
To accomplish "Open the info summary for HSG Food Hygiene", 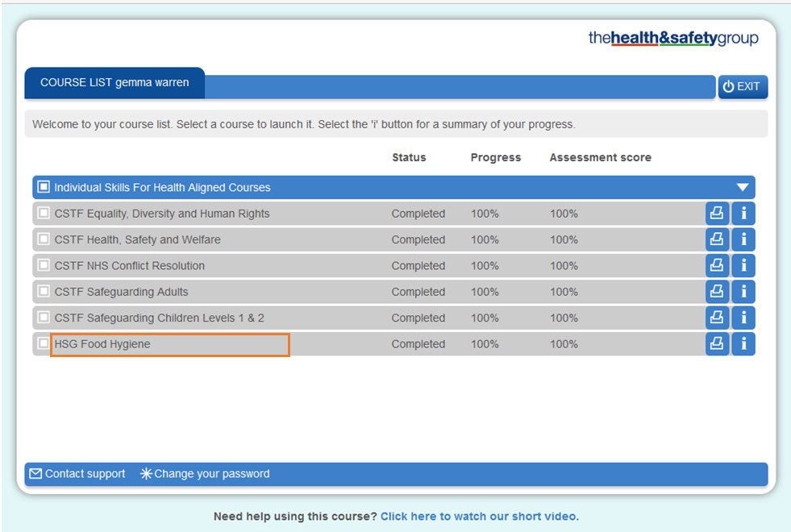I will click(743, 343).
